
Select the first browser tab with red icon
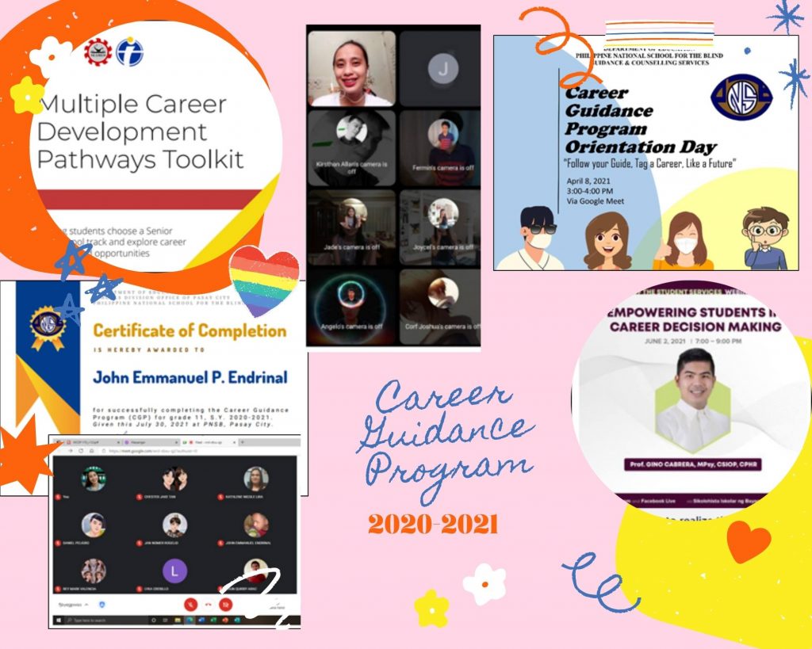coord(94,442)
